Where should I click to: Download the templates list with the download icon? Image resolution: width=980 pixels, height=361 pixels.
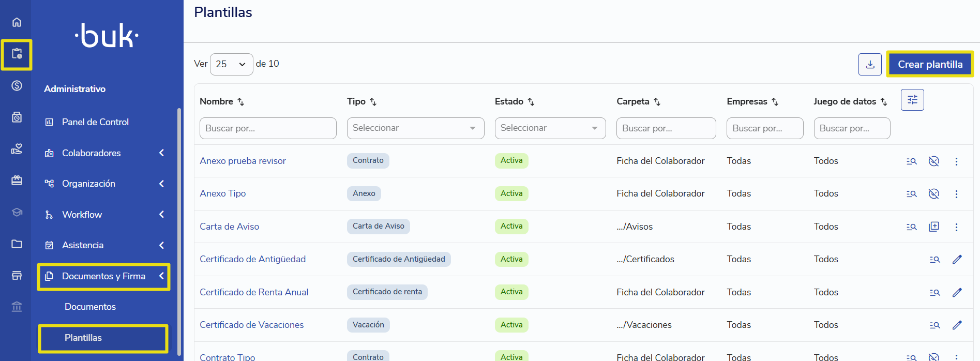pos(870,64)
